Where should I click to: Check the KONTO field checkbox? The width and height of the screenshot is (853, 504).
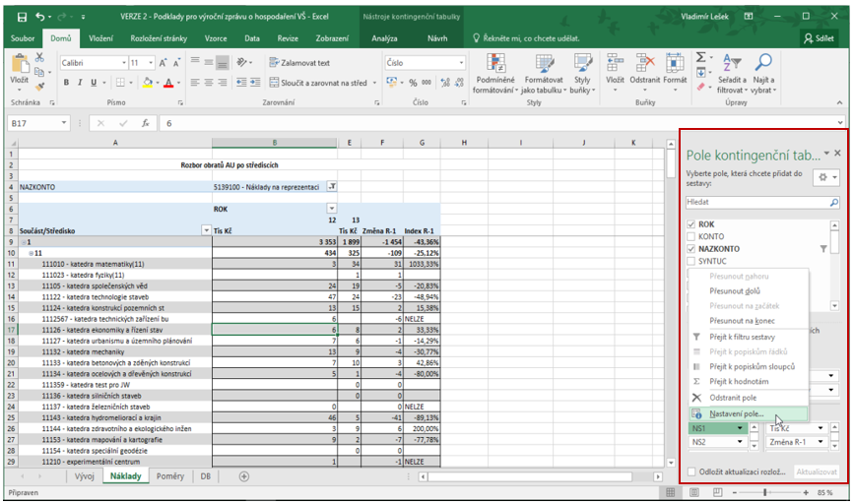point(690,236)
